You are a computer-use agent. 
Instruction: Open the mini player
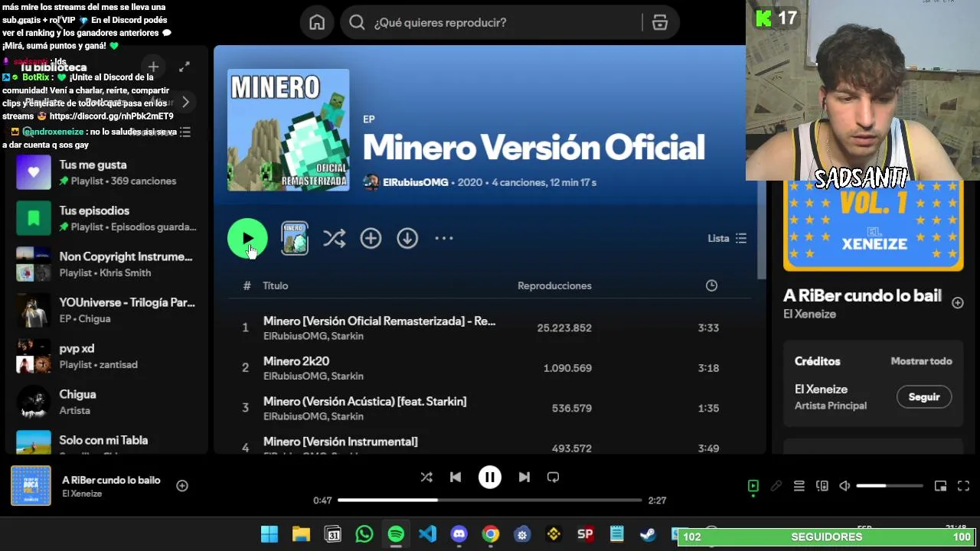pos(940,486)
